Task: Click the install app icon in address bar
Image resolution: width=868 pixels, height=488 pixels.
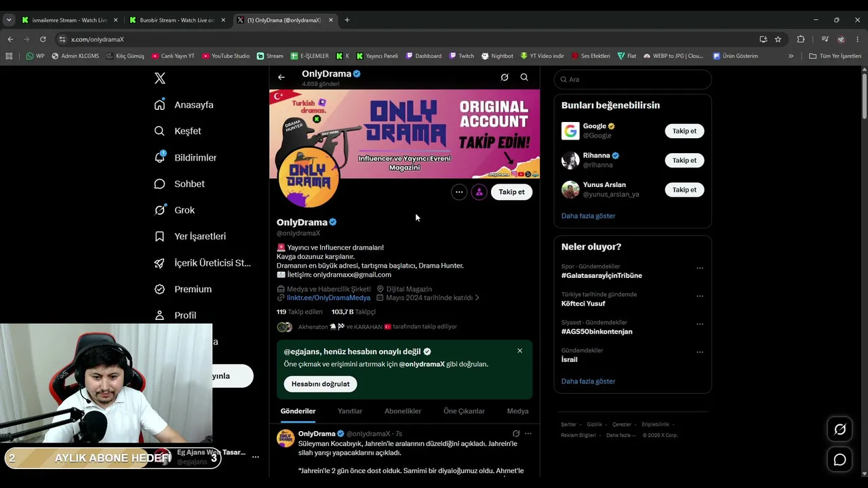Action: coord(763,39)
